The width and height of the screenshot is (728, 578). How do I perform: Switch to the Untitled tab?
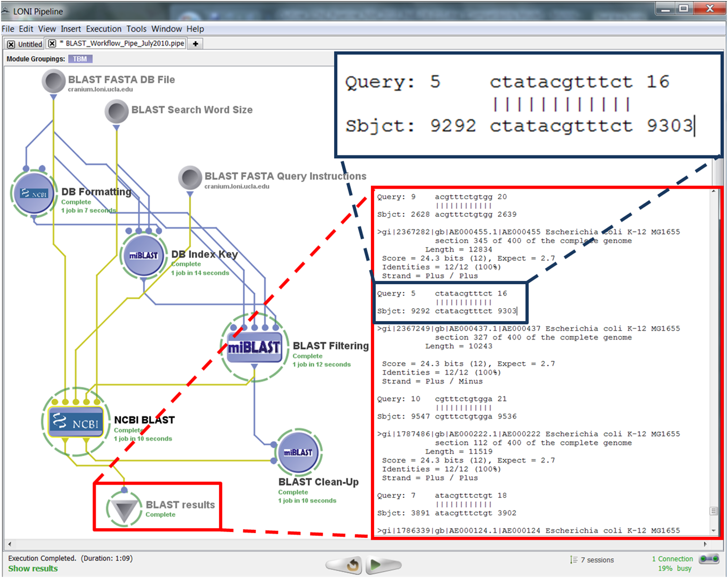pyautogui.click(x=29, y=44)
